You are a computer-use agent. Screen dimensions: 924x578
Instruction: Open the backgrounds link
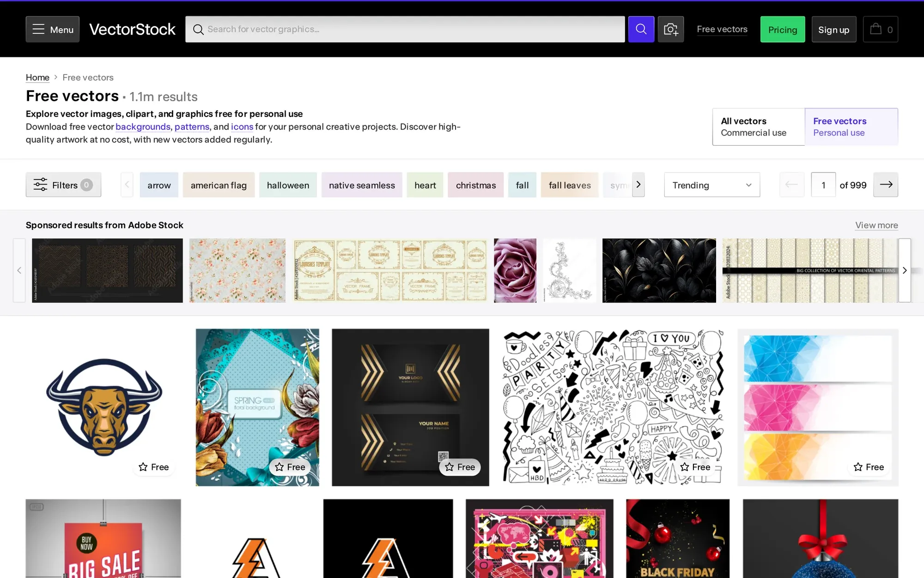pyautogui.click(x=143, y=127)
